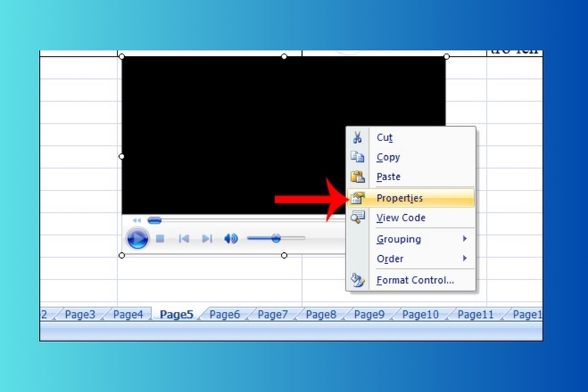Image resolution: width=588 pixels, height=392 pixels.
Task: Click the Stop button in media player
Action: point(160,238)
